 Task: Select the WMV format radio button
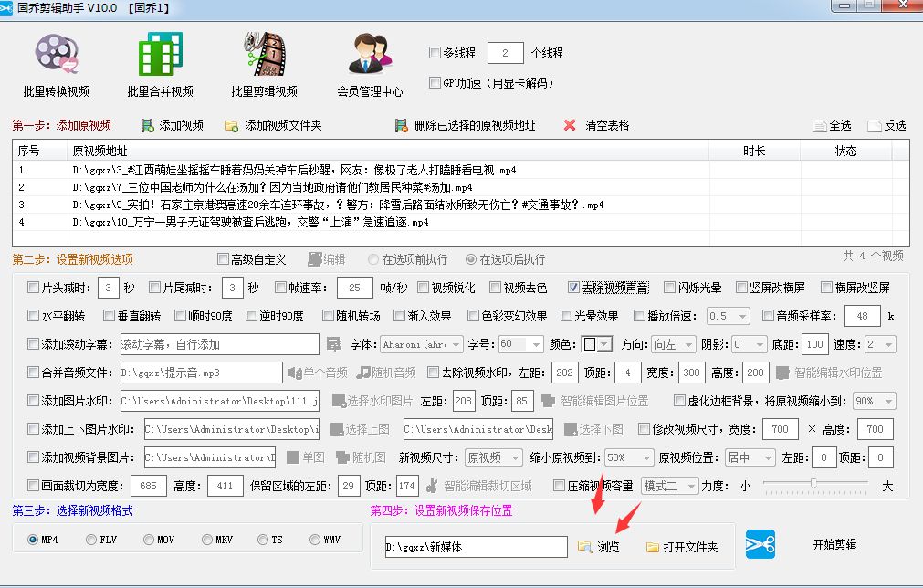[x=315, y=539]
